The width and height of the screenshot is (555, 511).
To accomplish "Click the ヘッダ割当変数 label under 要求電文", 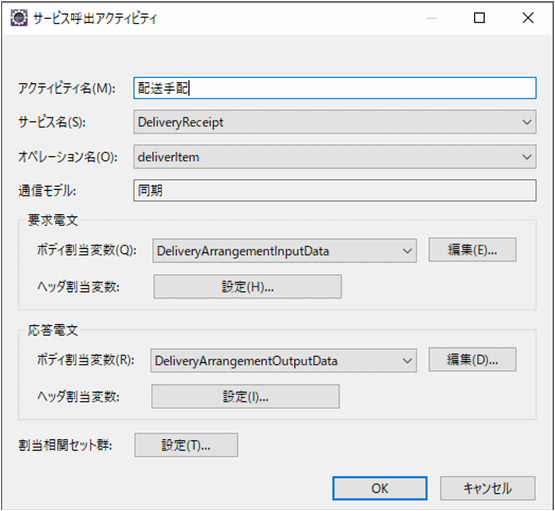I will tap(78, 287).
